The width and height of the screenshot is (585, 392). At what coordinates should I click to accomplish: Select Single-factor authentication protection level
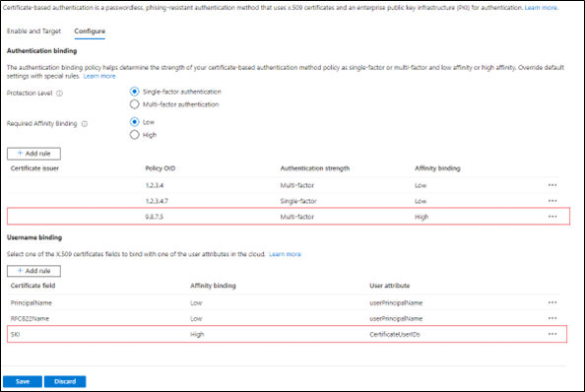134,92
